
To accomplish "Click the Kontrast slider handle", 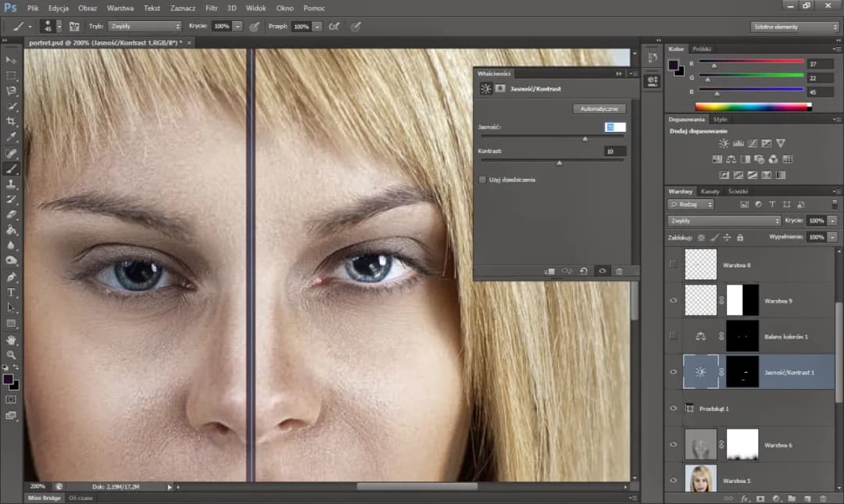I will pyautogui.click(x=560, y=163).
